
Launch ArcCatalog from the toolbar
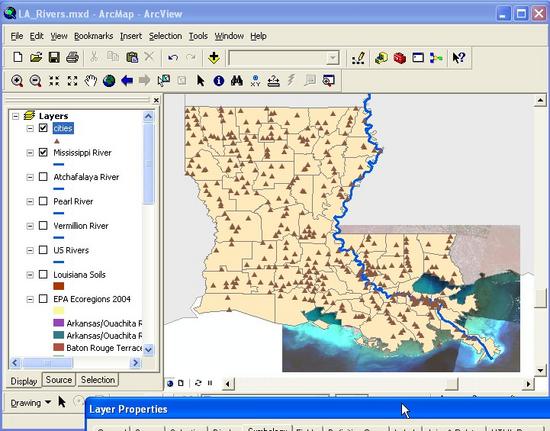pos(381,58)
